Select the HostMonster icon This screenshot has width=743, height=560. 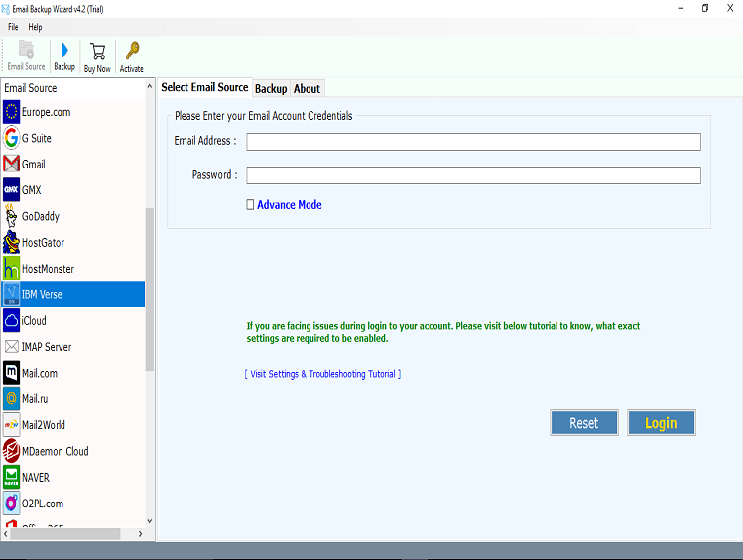click(11, 269)
